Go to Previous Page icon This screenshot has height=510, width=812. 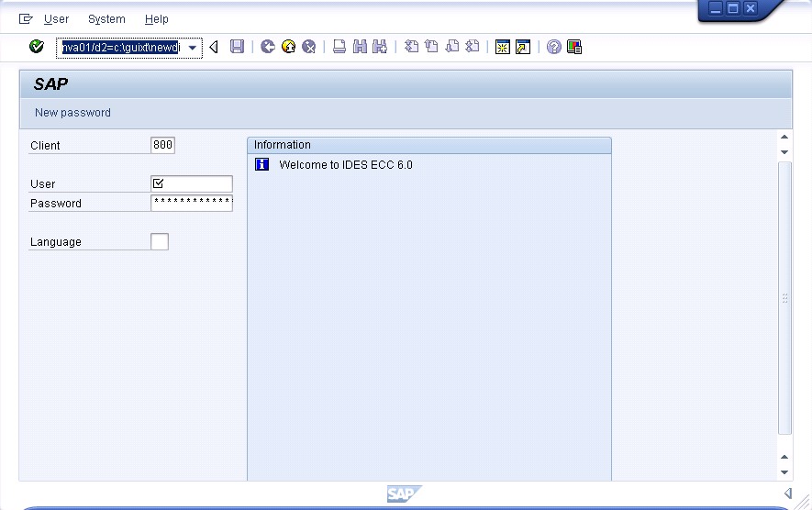pyautogui.click(x=431, y=47)
